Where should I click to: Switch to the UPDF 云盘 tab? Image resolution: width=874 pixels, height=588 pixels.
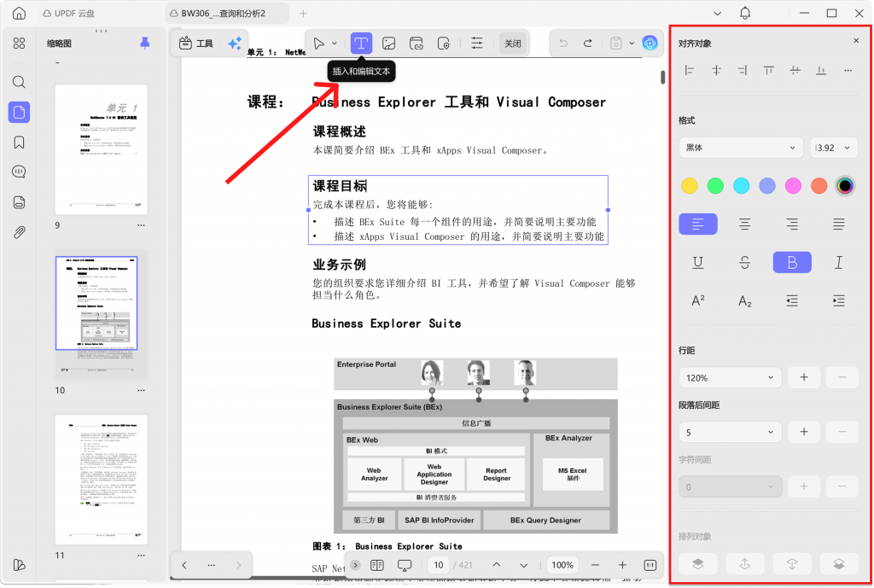68,14
